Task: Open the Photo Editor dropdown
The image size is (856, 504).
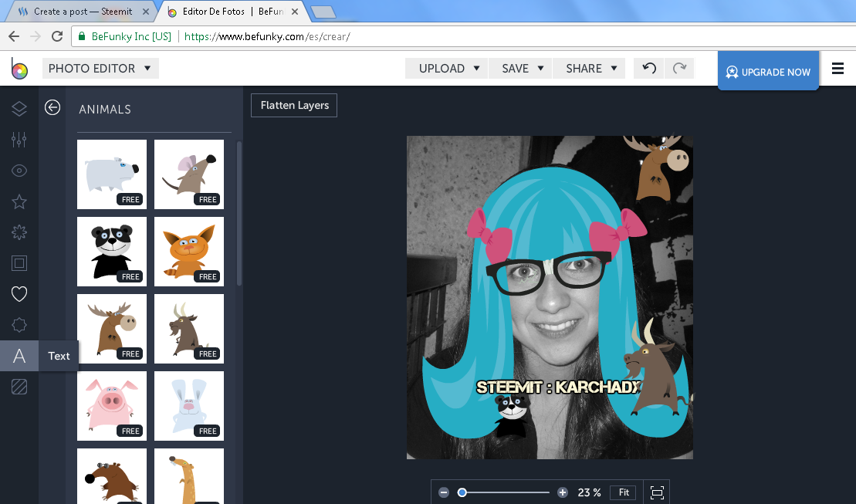Action: click(100, 68)
